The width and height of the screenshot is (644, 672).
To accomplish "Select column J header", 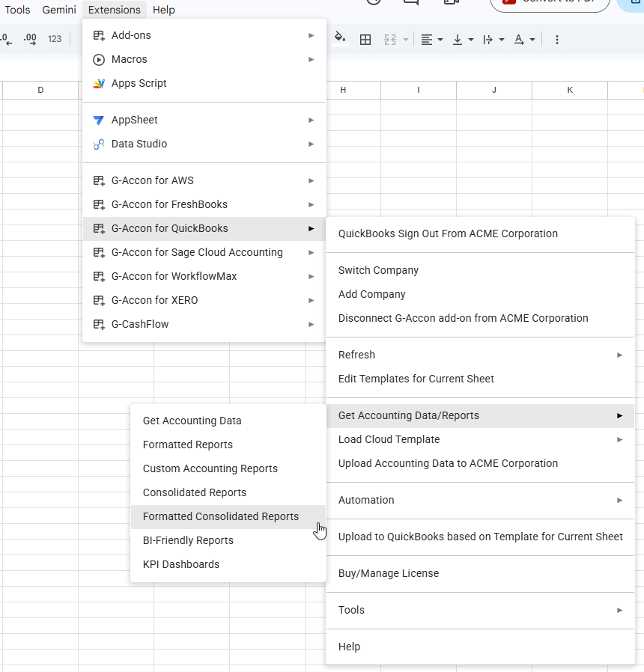I will tap(494, 90).
